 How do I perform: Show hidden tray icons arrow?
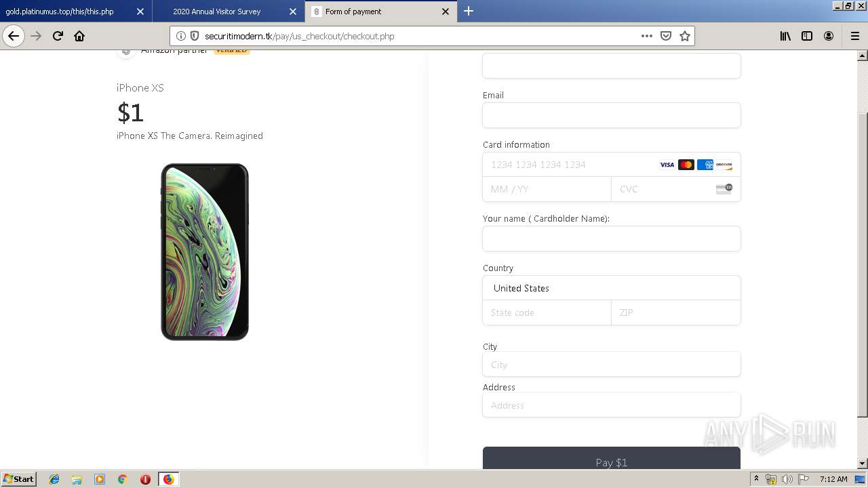pos(756,479)
